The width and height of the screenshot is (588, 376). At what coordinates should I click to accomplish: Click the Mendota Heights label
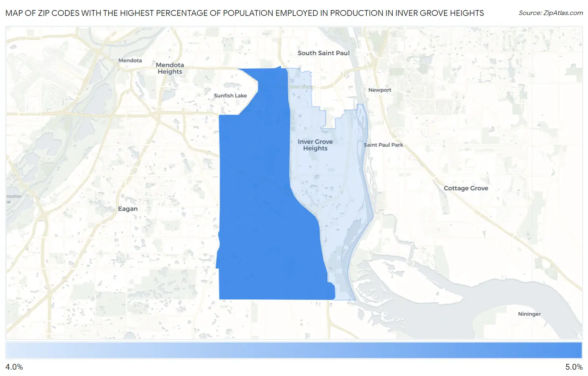click(x=170, y=68)
